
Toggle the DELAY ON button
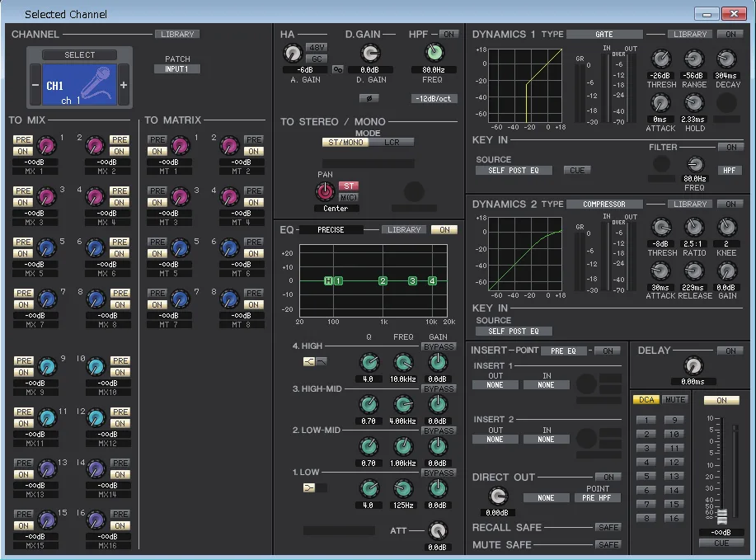(731, 351)
